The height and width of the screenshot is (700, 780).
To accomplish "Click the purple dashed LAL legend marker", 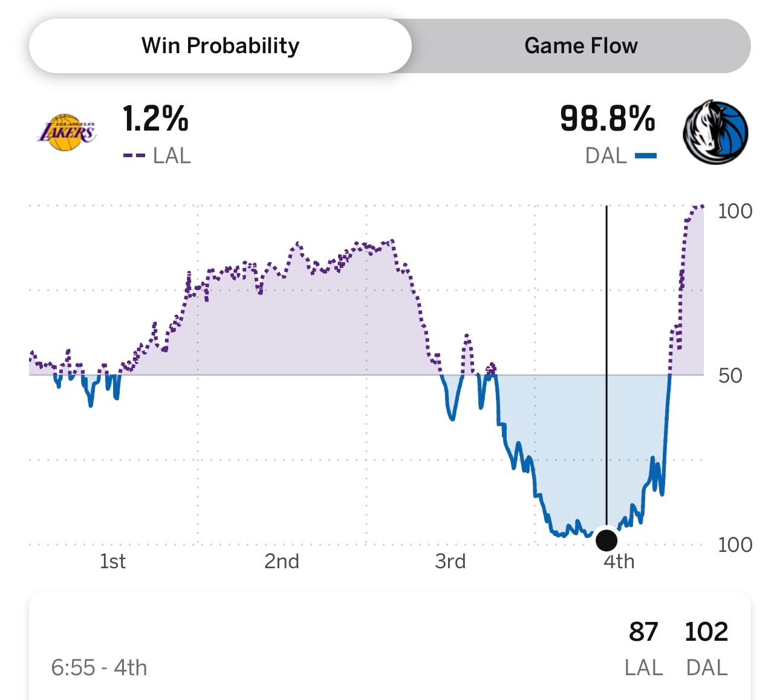I will pos(134,156).
